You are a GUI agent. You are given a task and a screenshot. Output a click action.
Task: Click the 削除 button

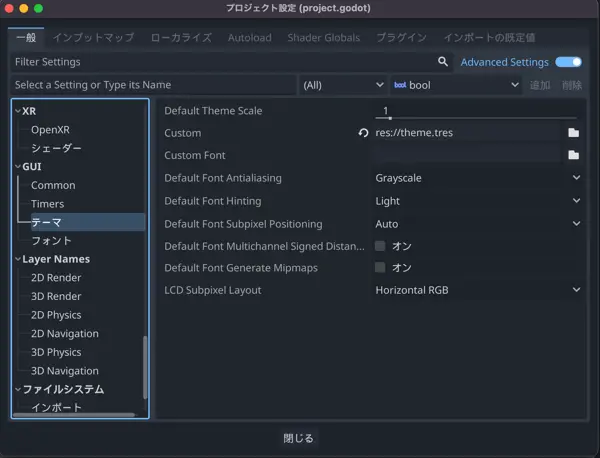tap(572, 85)
